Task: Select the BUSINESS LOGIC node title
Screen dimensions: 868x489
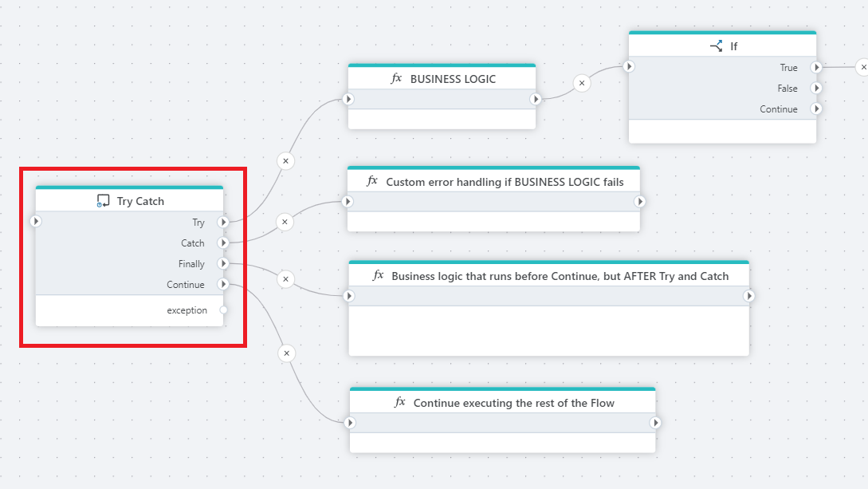Action: tap(452, 79)
